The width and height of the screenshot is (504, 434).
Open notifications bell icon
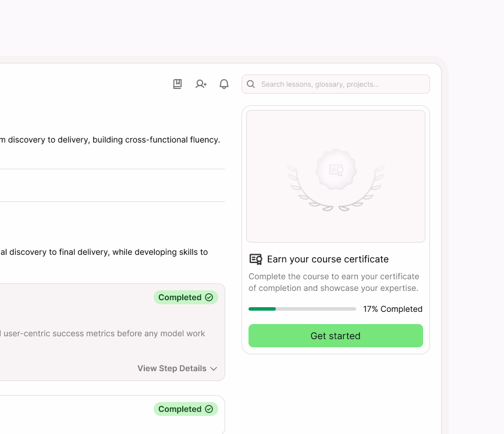(x=224, y=84)
